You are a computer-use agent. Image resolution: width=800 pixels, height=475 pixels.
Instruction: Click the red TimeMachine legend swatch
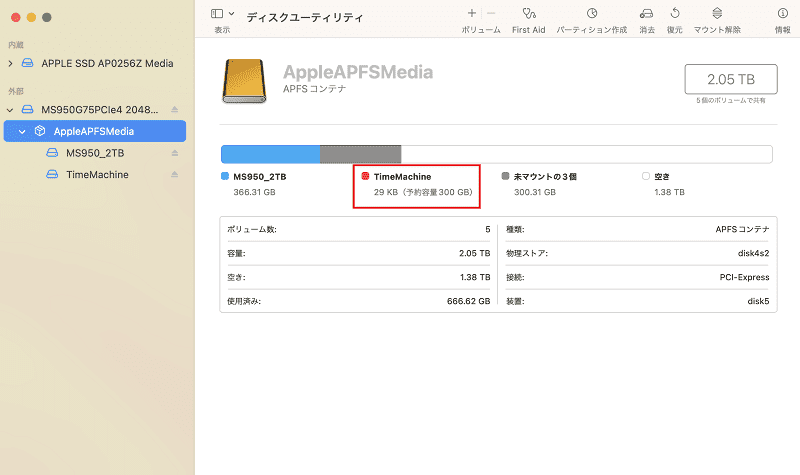[365, 176]
